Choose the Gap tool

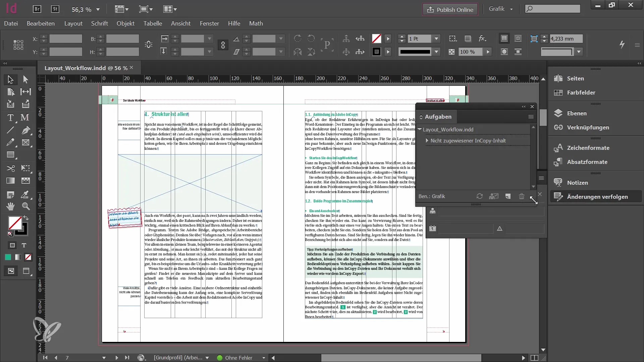(x=25, y=92)
